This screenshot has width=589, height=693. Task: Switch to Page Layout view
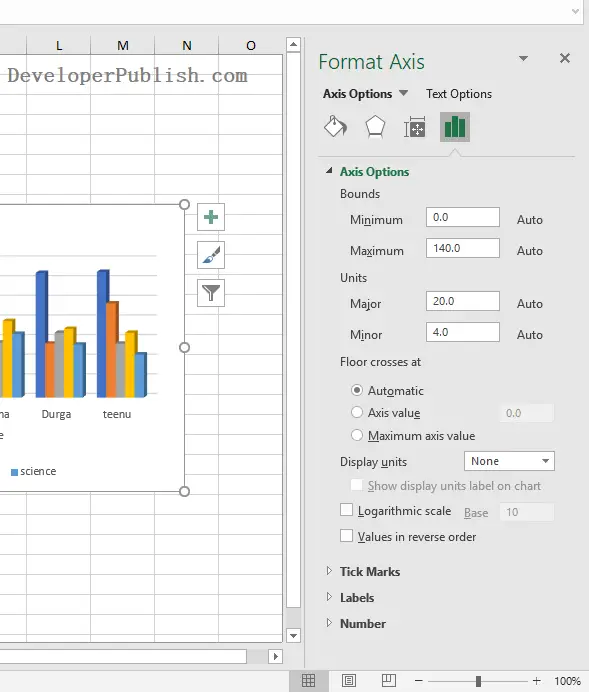click(349, 681)
